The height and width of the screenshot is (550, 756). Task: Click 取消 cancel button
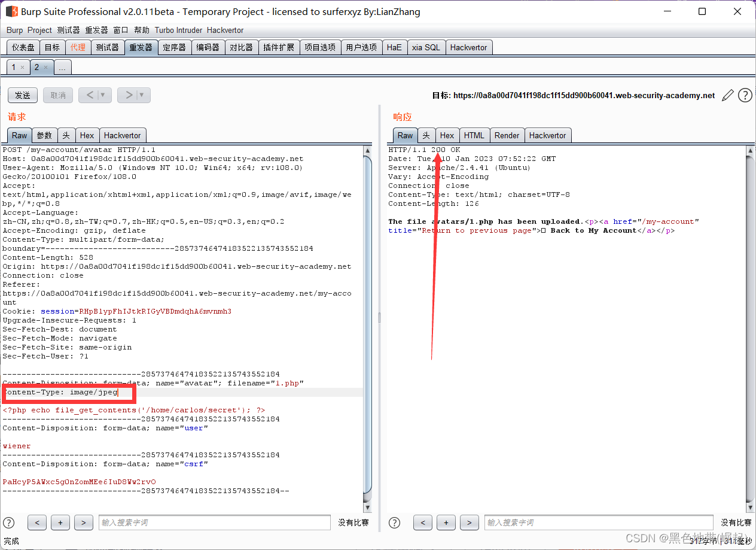click(x=58, y=95)
